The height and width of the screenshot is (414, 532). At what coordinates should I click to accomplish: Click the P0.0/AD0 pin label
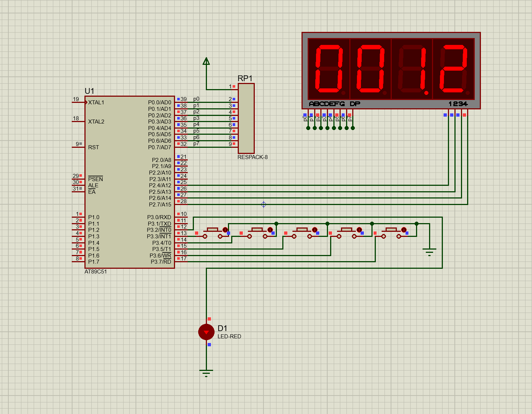pos(159,103)
